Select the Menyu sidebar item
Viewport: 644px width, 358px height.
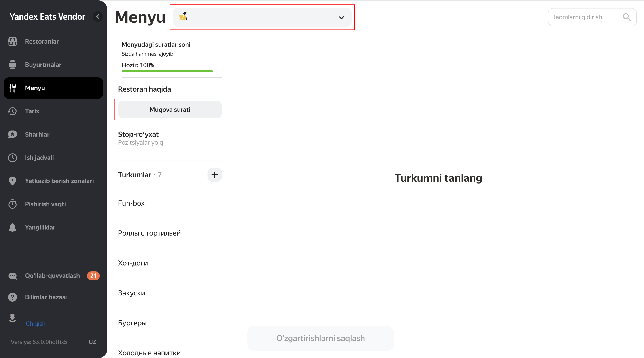point(53,88)
